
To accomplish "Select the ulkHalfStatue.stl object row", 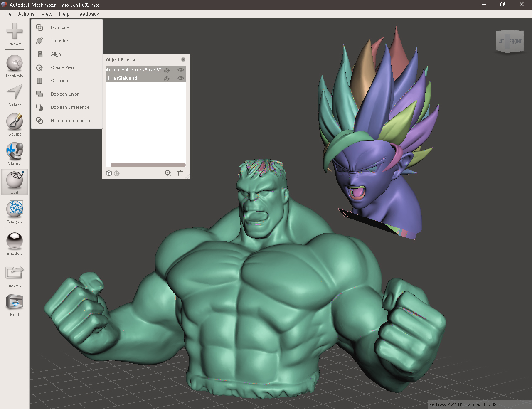I will pos(145,78).
